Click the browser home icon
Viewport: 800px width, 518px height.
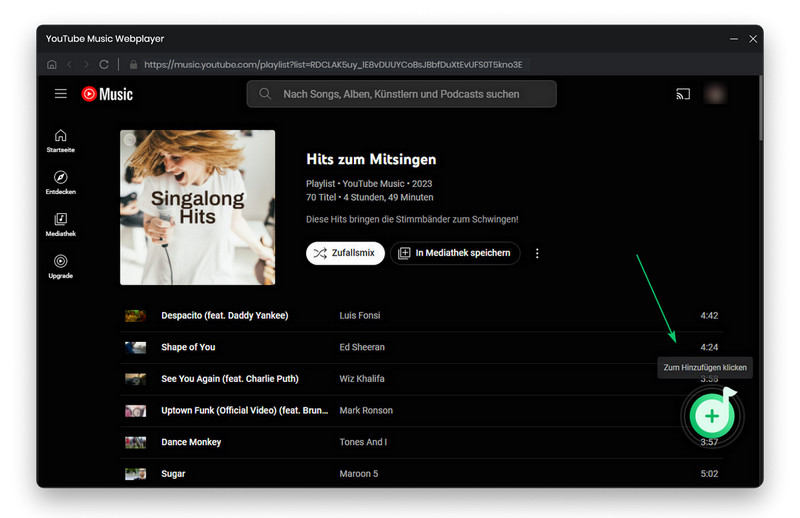(52, 64)
